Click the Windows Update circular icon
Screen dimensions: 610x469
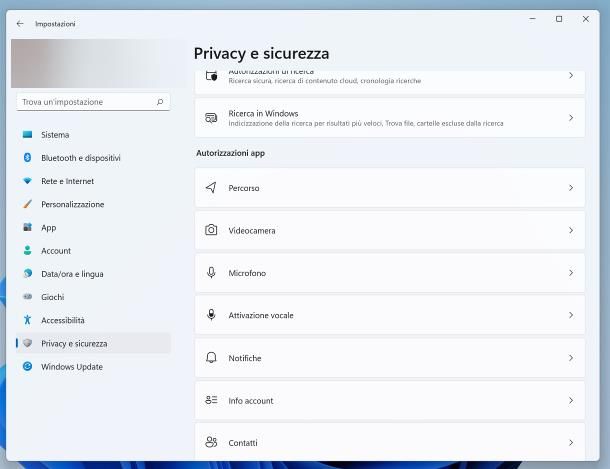tap(27, 366)
